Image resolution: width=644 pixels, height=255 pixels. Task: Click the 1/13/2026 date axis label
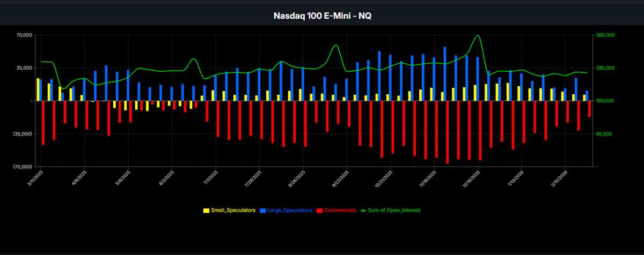pyautogui.click(x=515, y=178)
